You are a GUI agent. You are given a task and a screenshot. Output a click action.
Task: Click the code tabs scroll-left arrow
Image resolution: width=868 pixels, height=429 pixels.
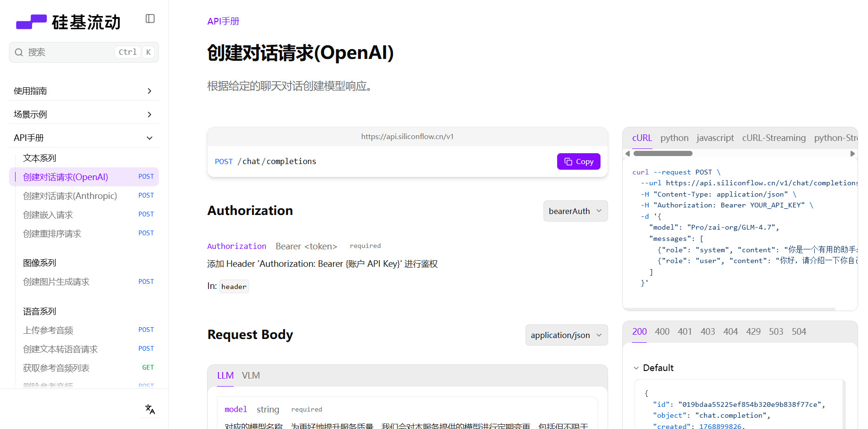pyautogui.click(x=627, y=154)
